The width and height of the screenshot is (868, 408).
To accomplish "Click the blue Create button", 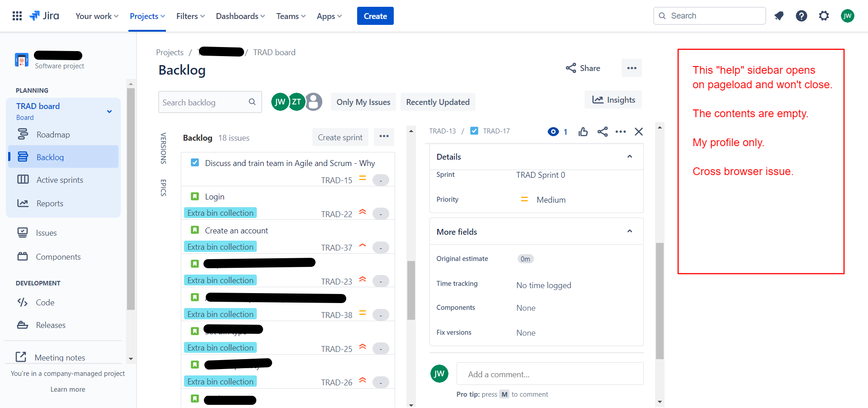I will (x=375, y=16).
